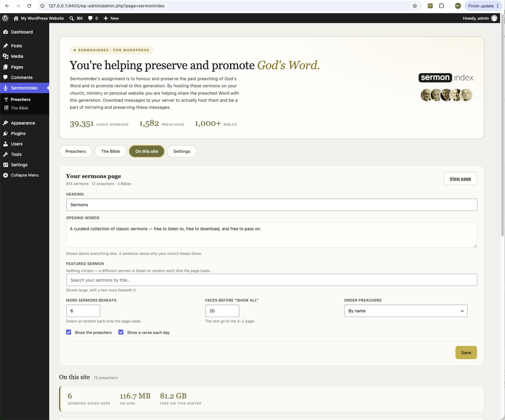The image size is (505, 420).
Task: Click the Tools wrench icon
Action: [6, 154]
